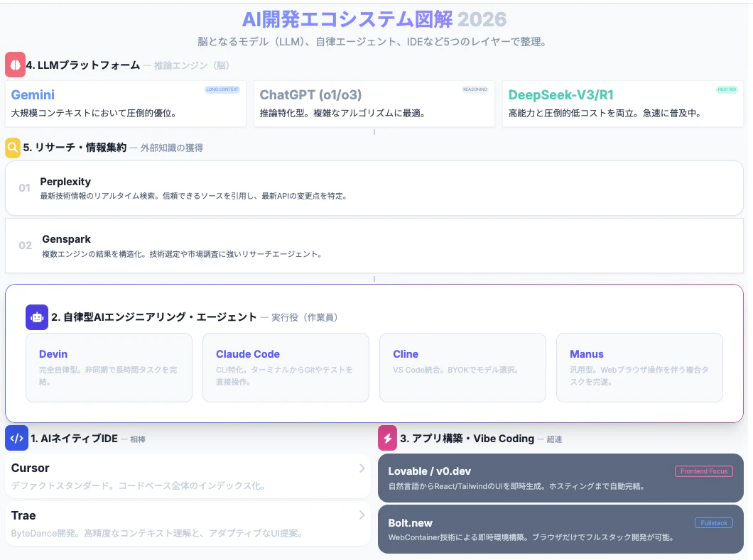Click ChatGPT description 推論特化型
The image size is (753, 560).
click(342, 114)
